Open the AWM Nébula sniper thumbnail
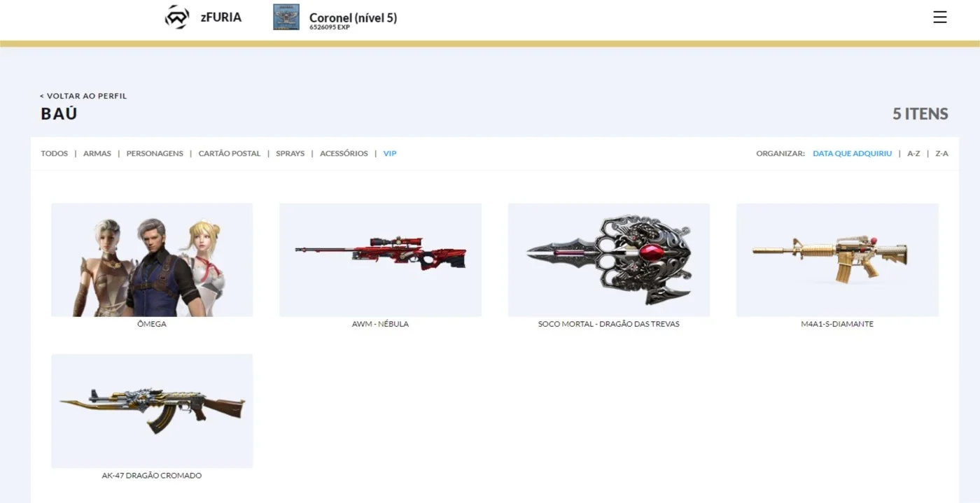 pos(380,260)
